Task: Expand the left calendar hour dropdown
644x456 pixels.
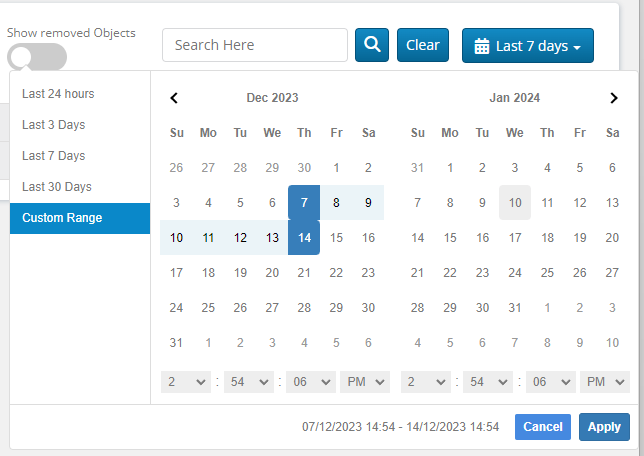Action: click(186, 381)
